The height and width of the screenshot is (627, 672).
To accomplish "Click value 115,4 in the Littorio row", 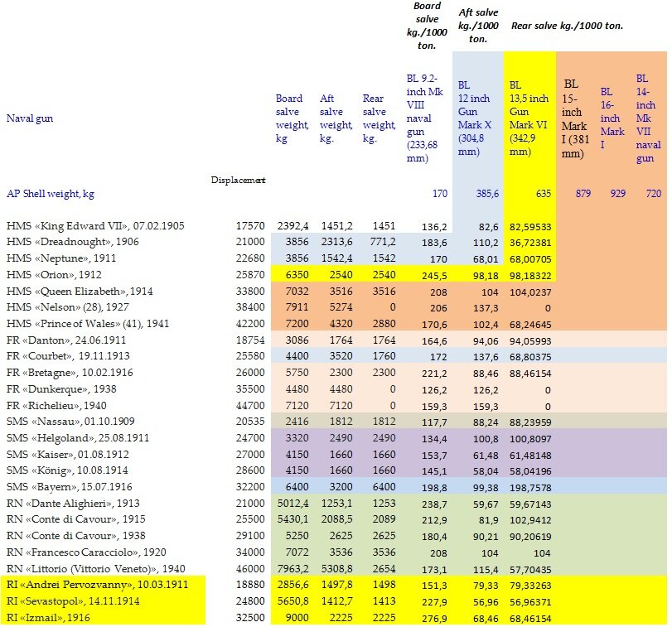I will [x=486, y=570].
